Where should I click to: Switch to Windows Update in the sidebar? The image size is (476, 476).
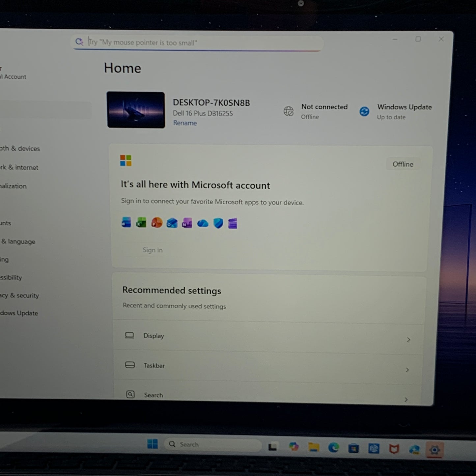(18, 313)
